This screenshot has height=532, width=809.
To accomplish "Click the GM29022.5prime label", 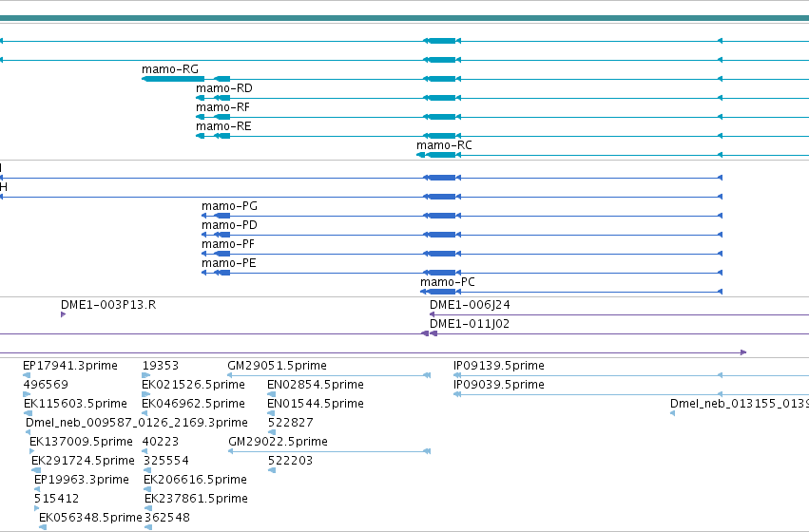I will (x=278, y=443).
